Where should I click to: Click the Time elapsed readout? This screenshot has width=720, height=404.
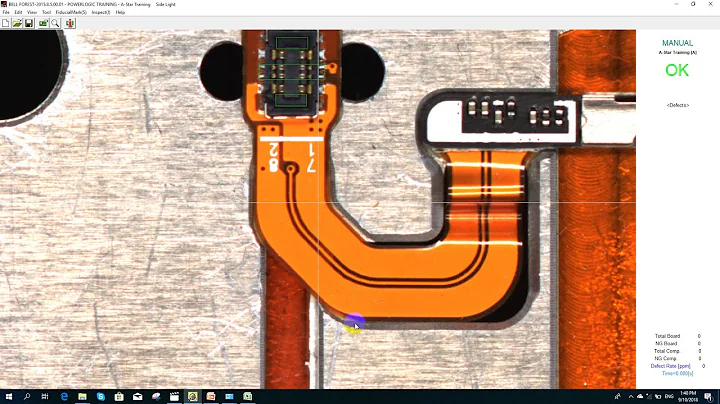677,373
